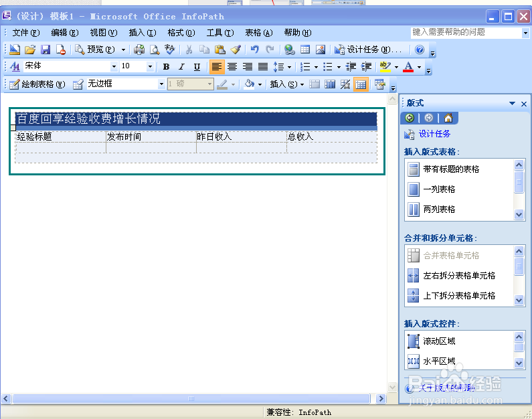The height and width of the screenshot is (419, 532).
Task: Open the 编辑 menu
Action: [x=64, y=33]
